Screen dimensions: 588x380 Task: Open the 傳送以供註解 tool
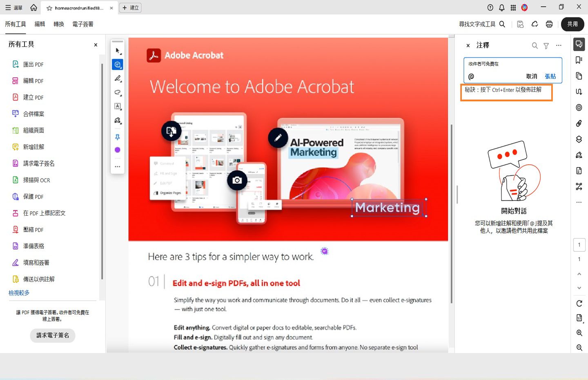click(x=33, y=279)
